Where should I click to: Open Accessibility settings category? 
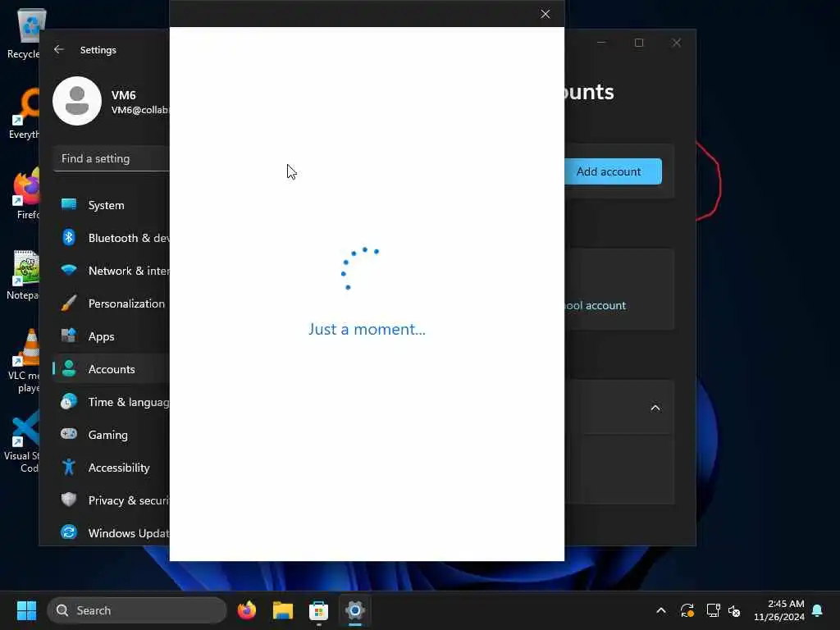coord(112,468)
